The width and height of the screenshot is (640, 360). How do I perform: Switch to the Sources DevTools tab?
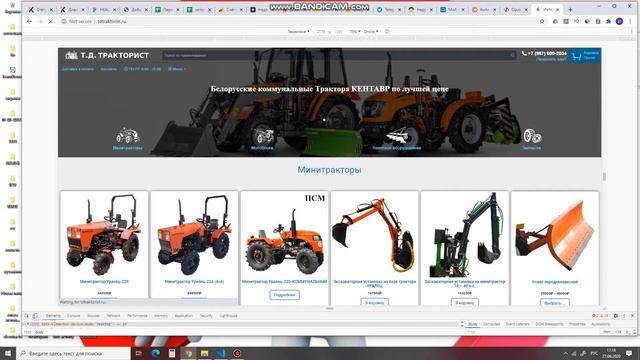[93, 316]
